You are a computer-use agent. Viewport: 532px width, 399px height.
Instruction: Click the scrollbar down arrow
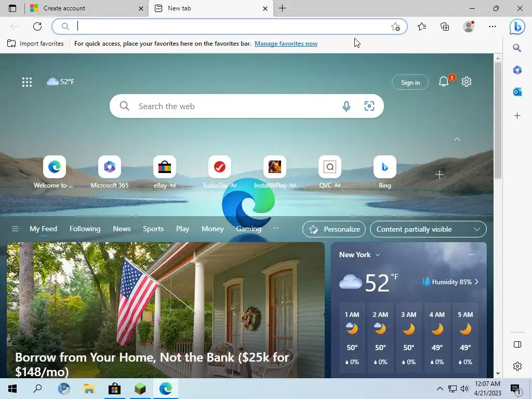(498, 374)
